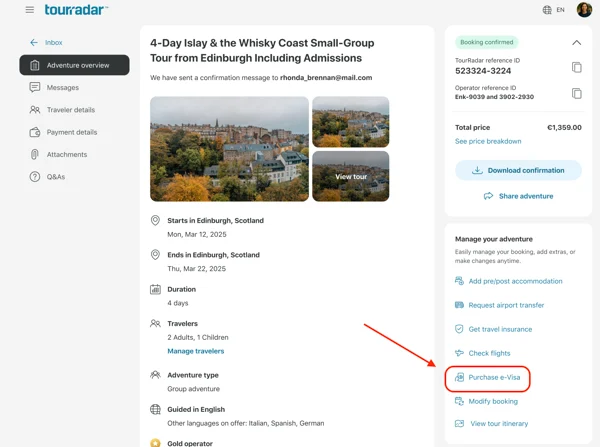The height and width of the screenshot is (447, 600).
Task: Open the View tour thumbnail
Action: click(351, 176)
